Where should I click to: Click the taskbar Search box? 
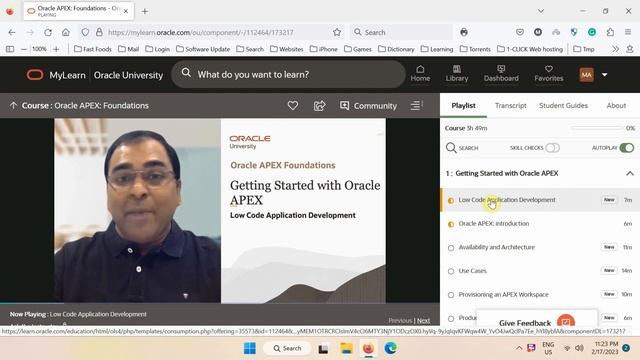click(x=287, y=348)
